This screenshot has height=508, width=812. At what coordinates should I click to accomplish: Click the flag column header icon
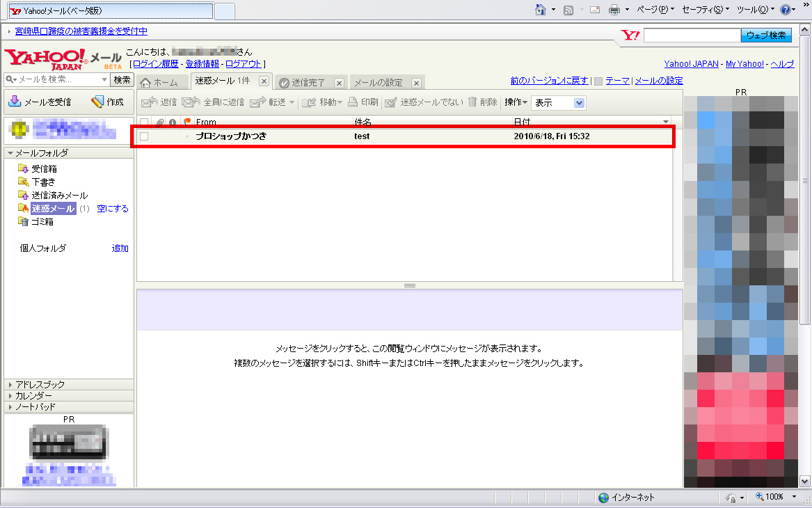click(187, 122)
